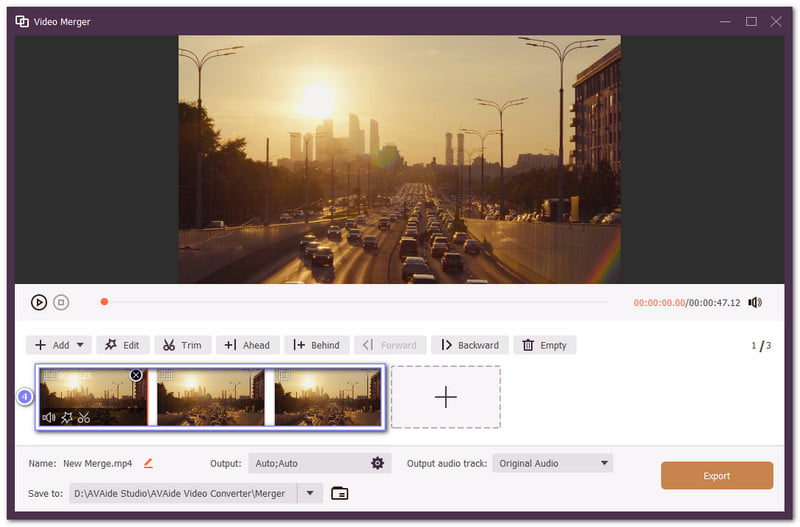Move the clip Backward
Screen dimensions: 800x527
tap(470, 345)
